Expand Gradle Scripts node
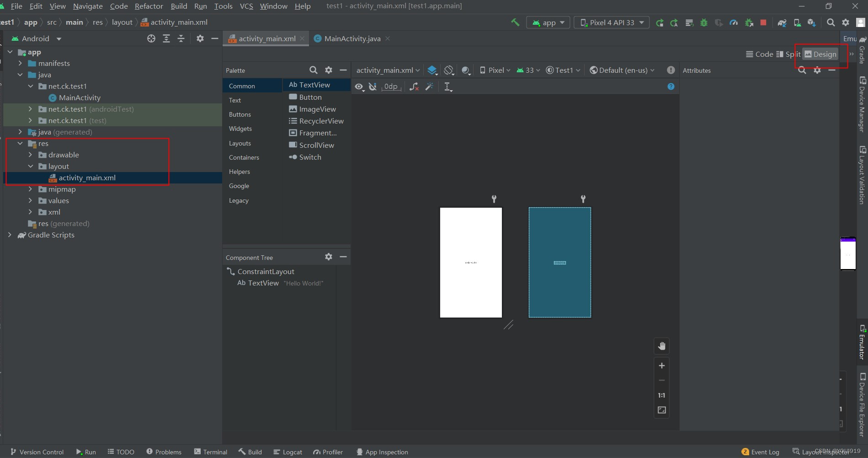Screen dimensions: 868x458 [x=10, y=235]
